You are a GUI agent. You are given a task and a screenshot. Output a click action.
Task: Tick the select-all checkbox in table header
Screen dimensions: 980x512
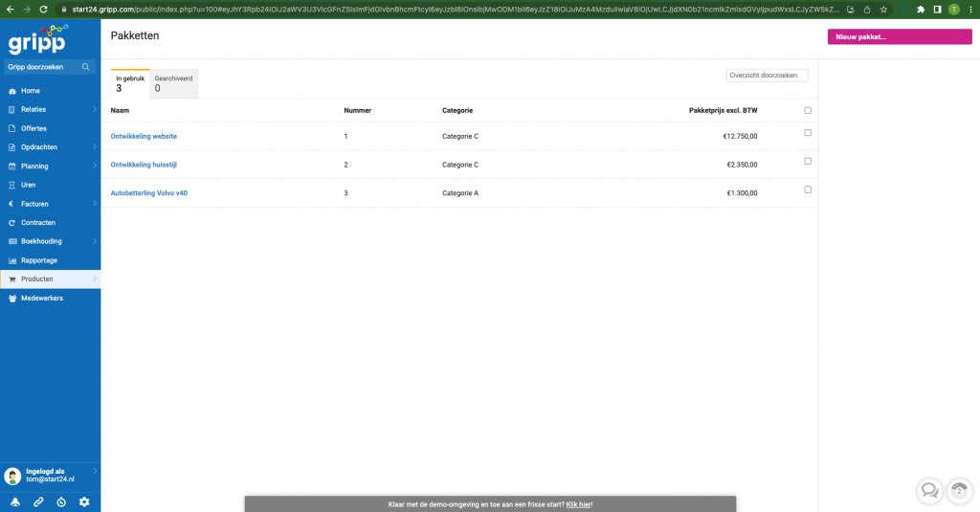pos(808,110)
